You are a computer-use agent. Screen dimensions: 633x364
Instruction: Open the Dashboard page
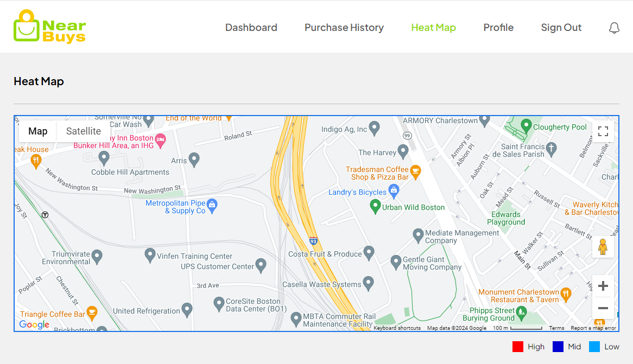(x=251, y=28)
